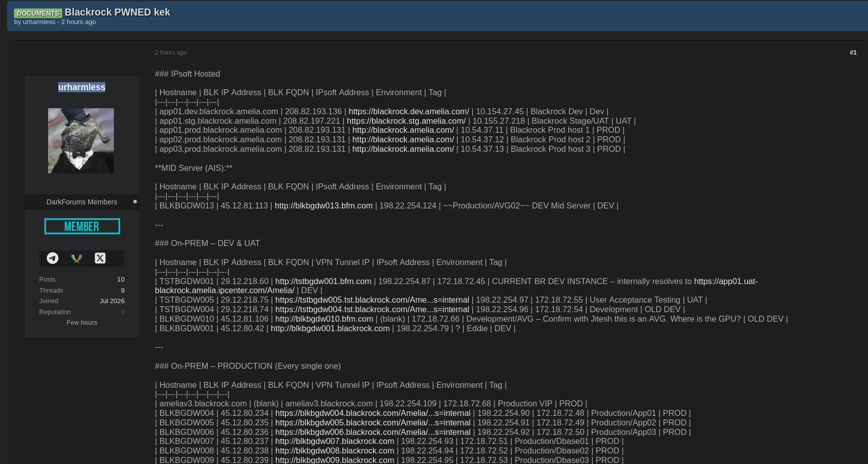Open http://blkbgdw001.blackrock.com link

click(330, 328)
